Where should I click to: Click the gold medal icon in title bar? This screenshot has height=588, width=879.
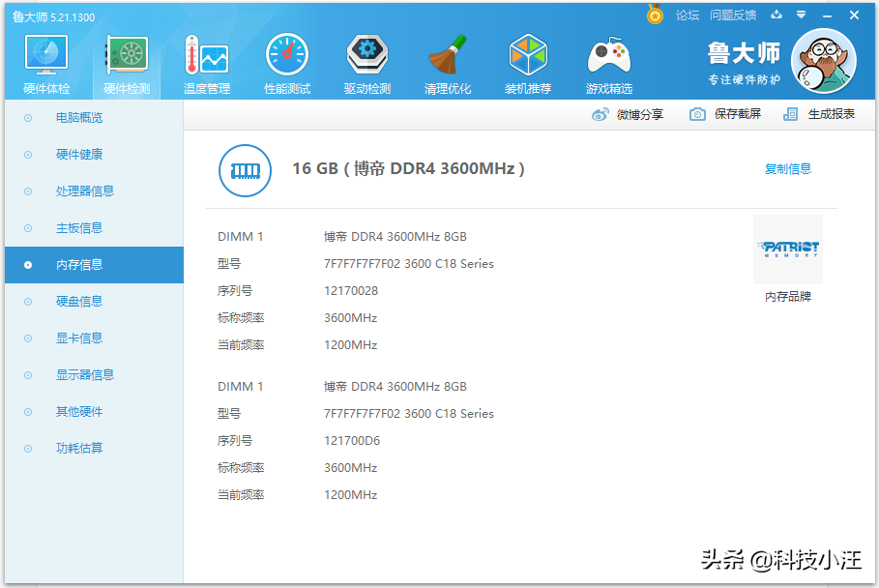tap(655, 15)
